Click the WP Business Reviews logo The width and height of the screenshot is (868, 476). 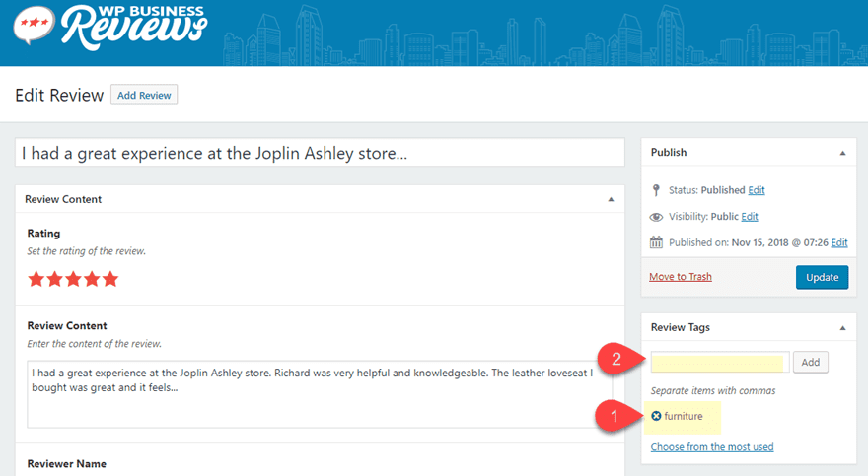tap(110, 27)
